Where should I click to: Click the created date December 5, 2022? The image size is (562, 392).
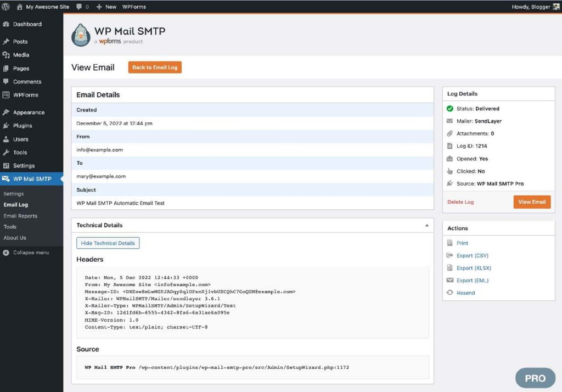tap(114, 123)
